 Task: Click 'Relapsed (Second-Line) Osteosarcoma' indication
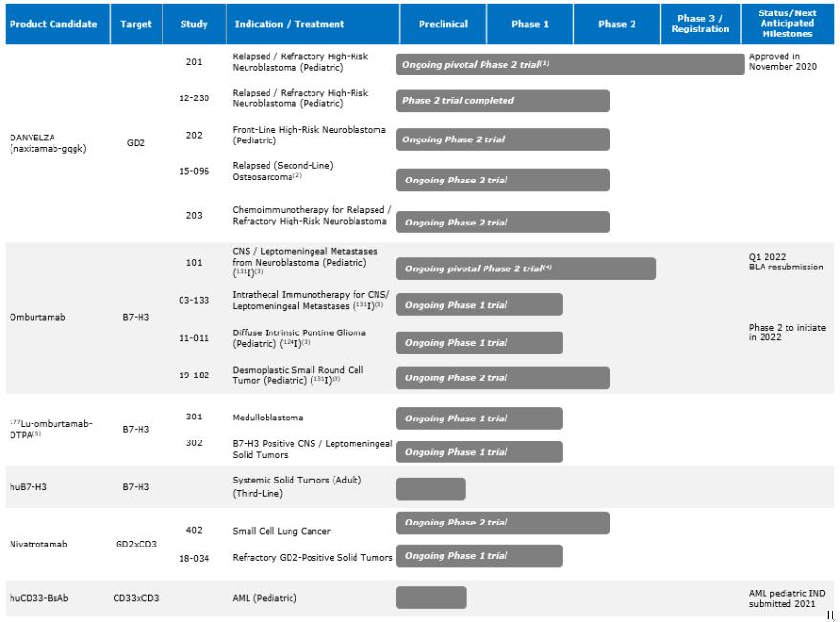pyautogui.click(x=283, y=171)
